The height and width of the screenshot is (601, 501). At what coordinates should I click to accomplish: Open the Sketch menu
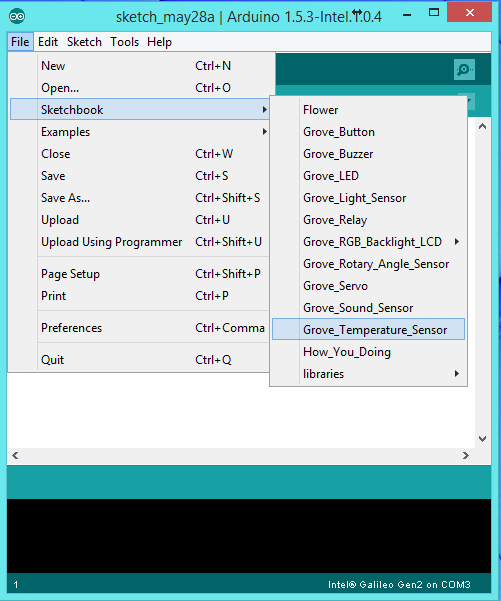pos(84,42)
